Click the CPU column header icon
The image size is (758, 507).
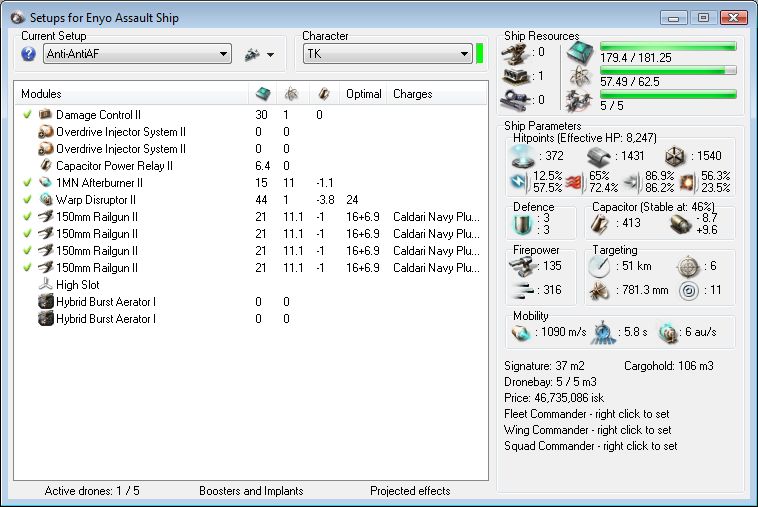262,94
